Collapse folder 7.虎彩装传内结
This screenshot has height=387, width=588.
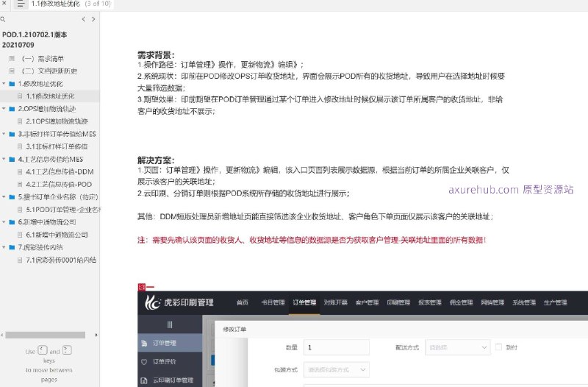tap(4, 247)
